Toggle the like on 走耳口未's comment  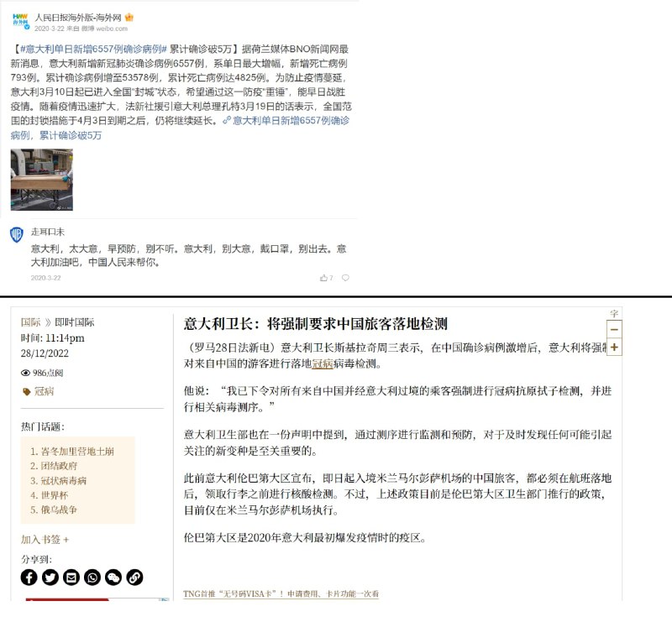click(323, 277)
